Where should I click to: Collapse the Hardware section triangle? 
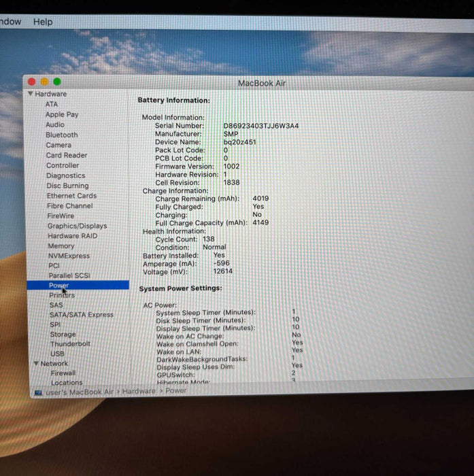(31, 94)
